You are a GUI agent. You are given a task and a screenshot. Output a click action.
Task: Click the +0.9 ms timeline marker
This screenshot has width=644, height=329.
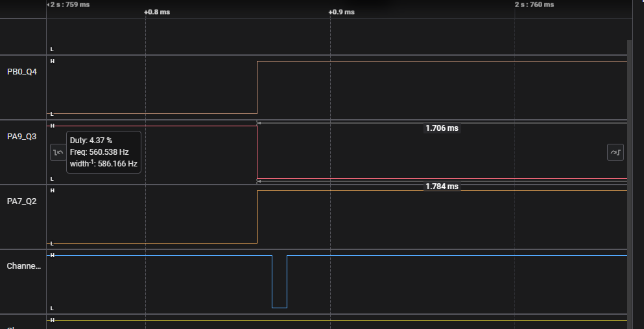point(341,12)
